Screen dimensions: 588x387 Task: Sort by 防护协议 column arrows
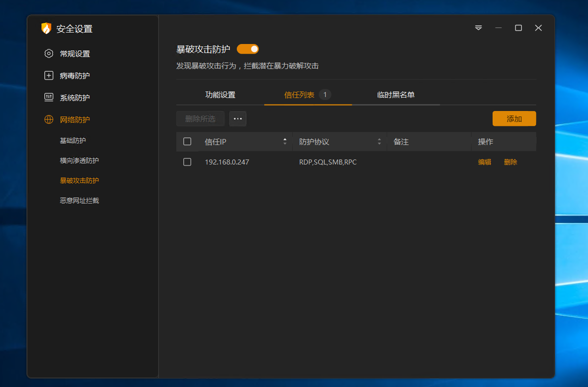[379, 141]
